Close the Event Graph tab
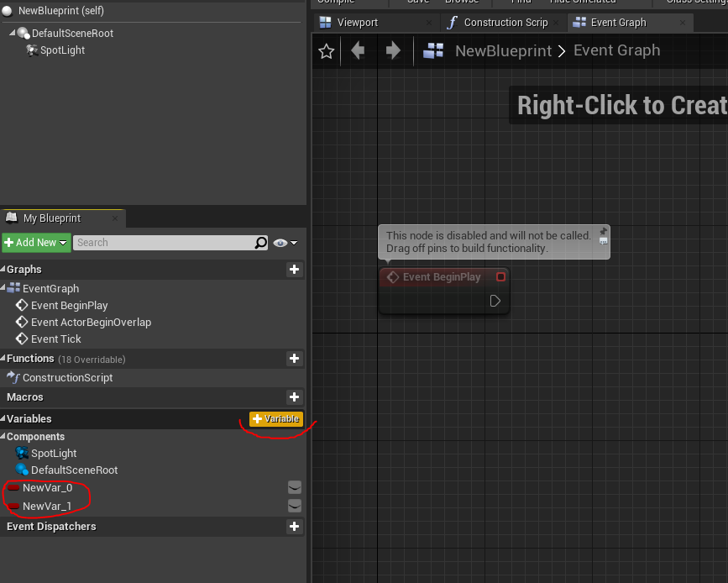The height and width of the screenshot is (583, 728). tap(682, 23)
